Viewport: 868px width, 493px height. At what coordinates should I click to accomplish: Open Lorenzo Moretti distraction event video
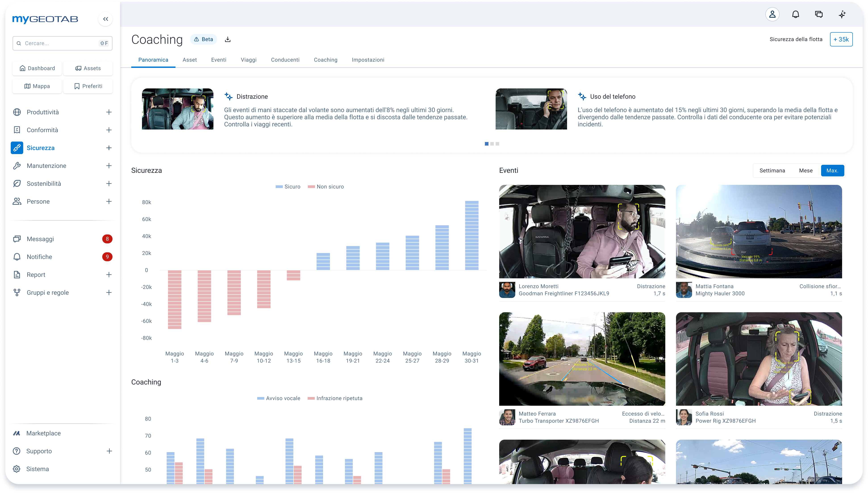coord(582,232)
